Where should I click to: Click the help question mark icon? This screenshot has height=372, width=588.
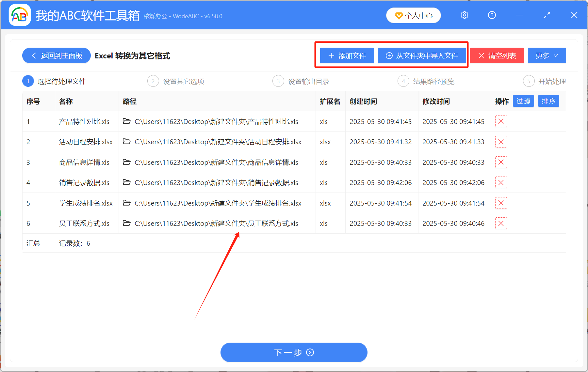coord(492,15)
